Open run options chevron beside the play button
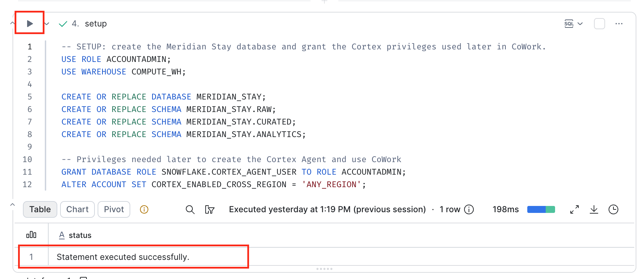Viewport: 644px width, 279px height. (47, 24)
